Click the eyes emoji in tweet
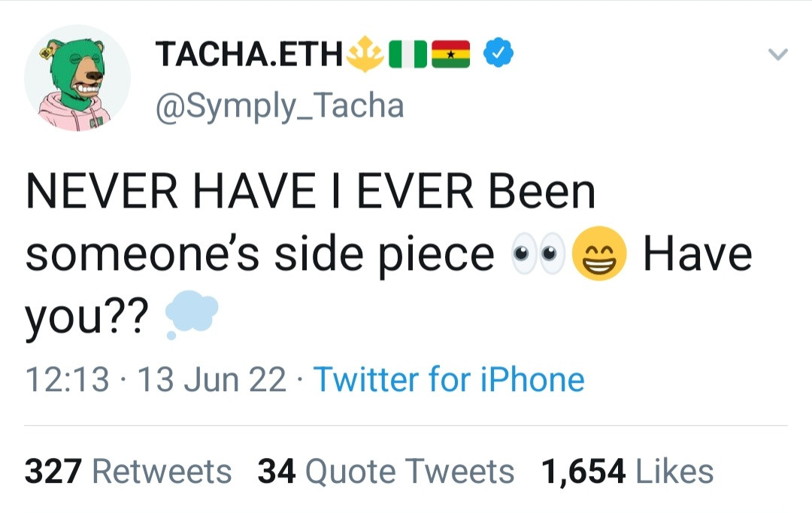 [x=537, y=256]
